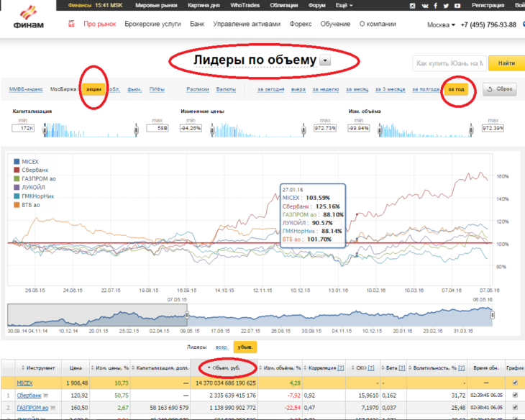Open Брокерские услуги menu item
Viewport: 525px width, 420px height.
pos(152,24)
